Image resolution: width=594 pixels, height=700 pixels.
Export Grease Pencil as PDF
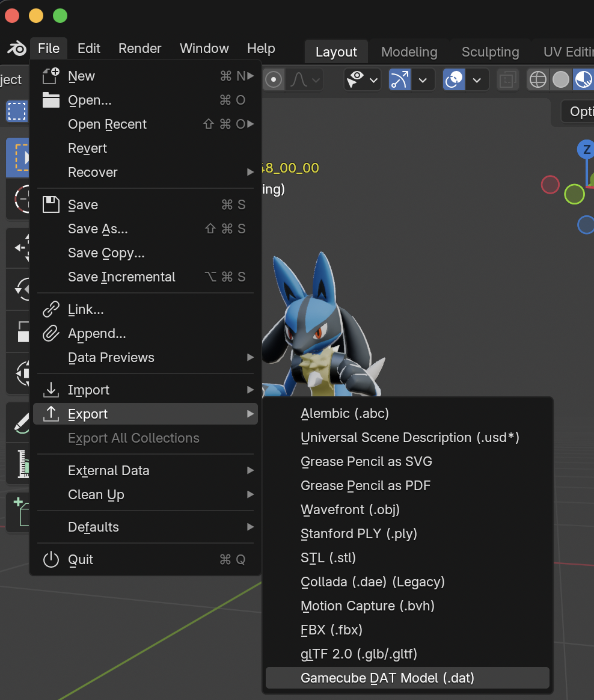pos(408,486)
